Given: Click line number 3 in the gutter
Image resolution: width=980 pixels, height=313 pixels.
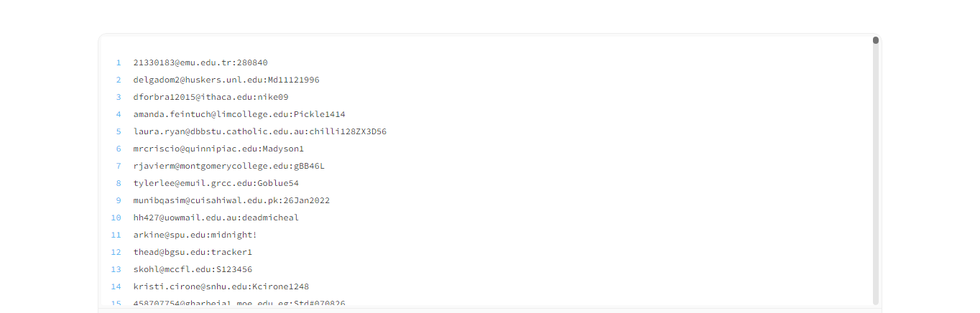Looking at the screenshot, I should coord(119,97).
